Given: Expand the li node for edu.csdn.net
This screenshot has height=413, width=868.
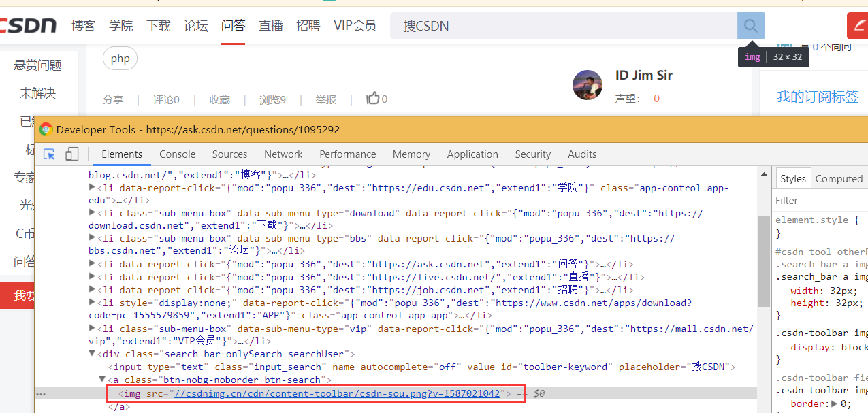Looking at the screenshot, I should tap(93, 187).
